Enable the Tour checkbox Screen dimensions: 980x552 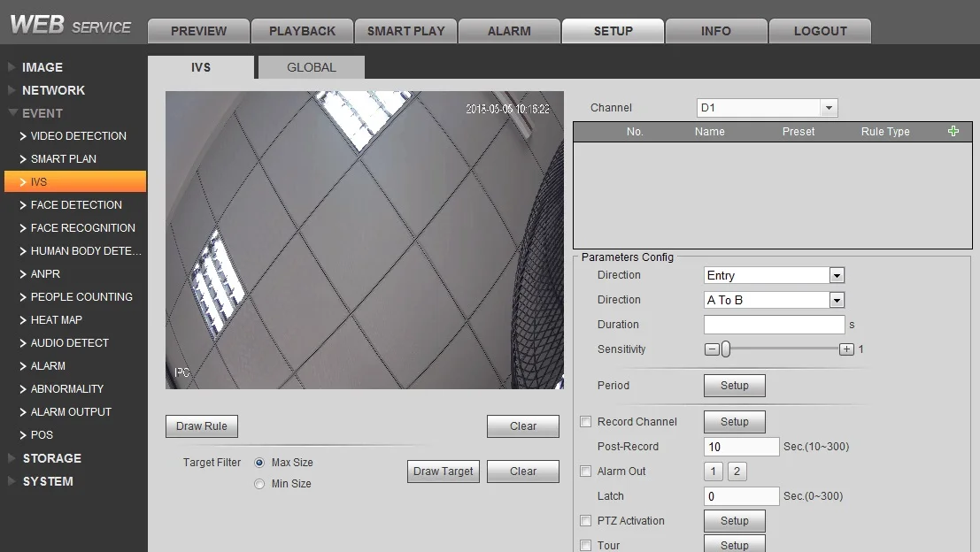(586, 545)
